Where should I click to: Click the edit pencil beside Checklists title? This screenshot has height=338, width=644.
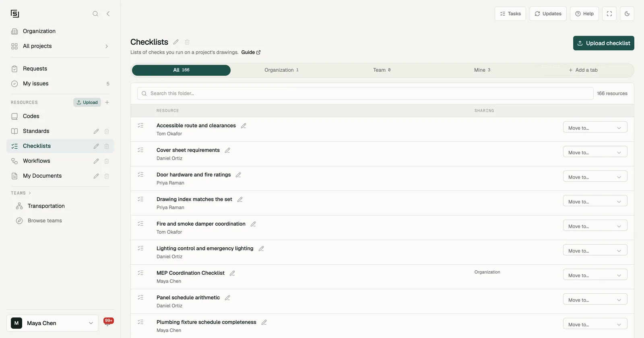point(176,42)
